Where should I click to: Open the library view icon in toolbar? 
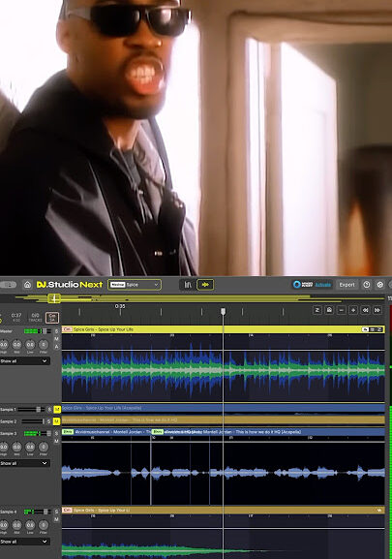coord(188,285)
